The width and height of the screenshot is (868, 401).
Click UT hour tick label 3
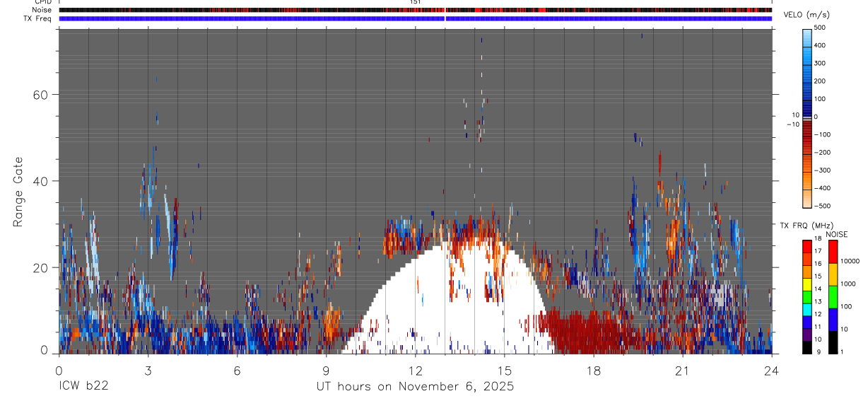(148, 370)
